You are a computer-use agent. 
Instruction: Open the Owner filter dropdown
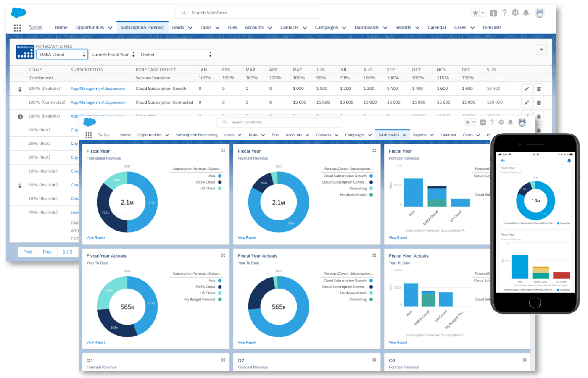coord(176,55)
